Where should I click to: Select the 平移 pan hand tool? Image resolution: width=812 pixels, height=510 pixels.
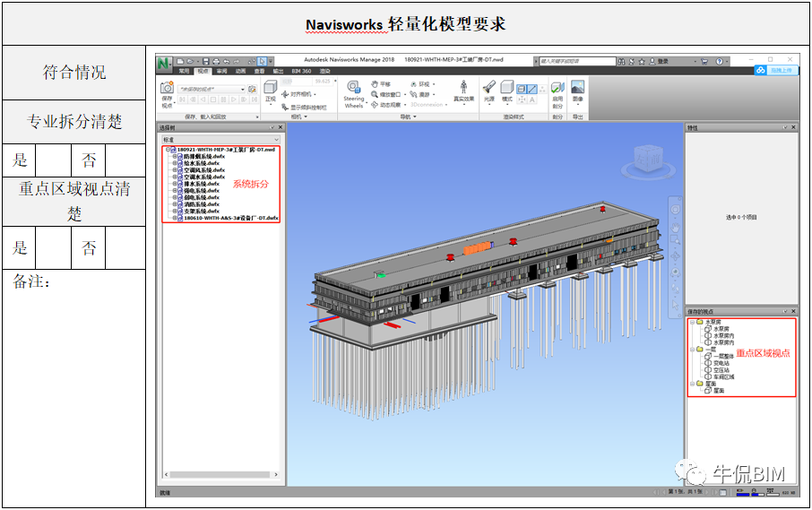point(381,84)
